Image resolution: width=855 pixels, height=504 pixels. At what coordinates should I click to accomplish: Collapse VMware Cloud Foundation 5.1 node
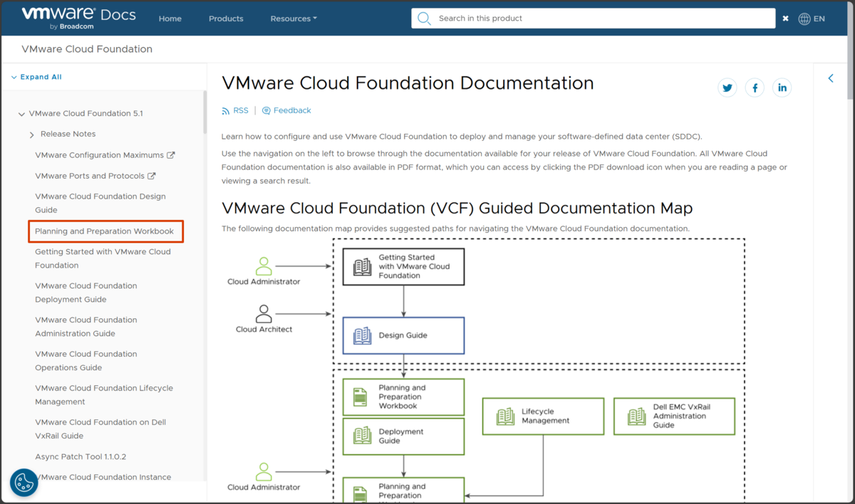pyautogui.click(x=21, y=114)
